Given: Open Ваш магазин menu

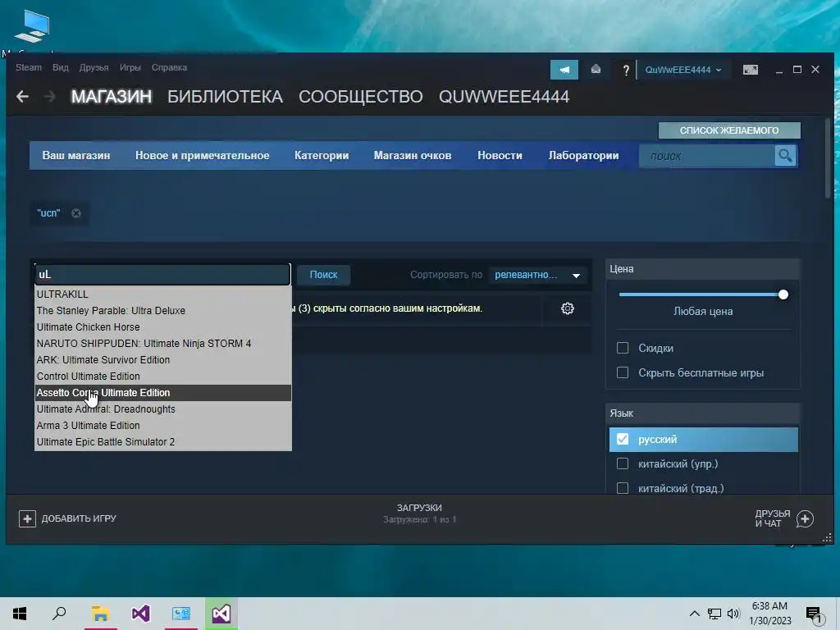Looking at the screenshot, I should pyautogui.click(x=76, y=155).
